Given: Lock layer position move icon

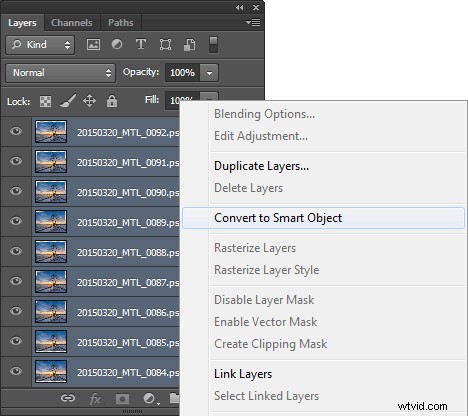Looking at the screenshot, I should 89,101.
